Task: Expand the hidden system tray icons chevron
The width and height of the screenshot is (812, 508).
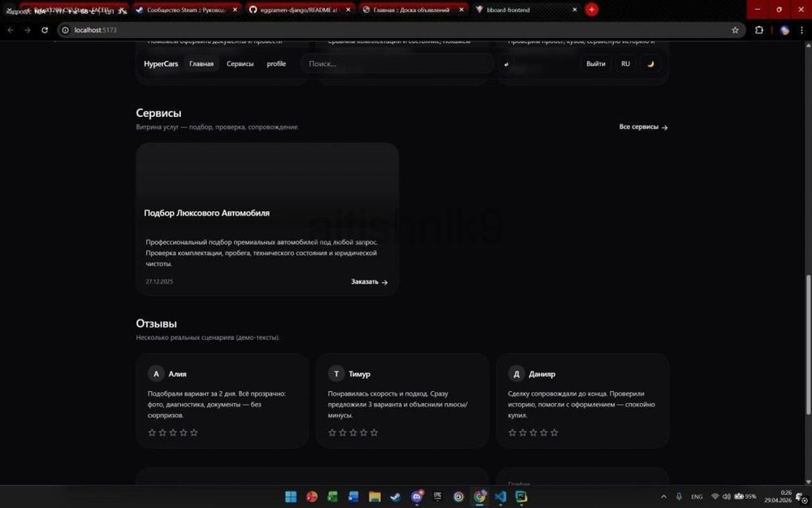Action: (663, 497)
